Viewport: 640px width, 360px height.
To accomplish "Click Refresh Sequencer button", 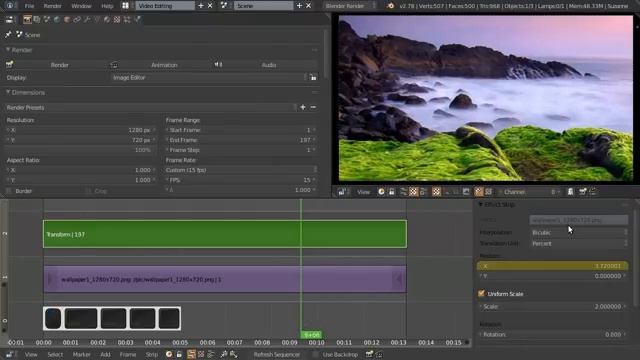I will (x=276, y=354).
